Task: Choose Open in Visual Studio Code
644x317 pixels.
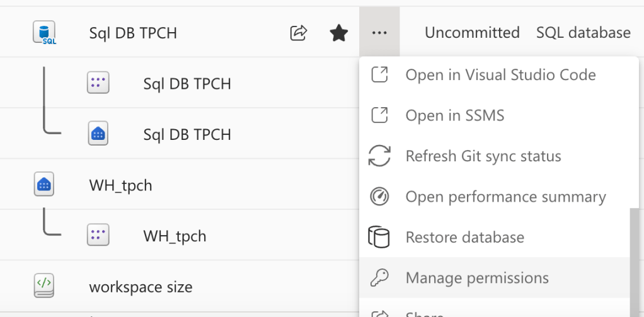Action: 500,75
